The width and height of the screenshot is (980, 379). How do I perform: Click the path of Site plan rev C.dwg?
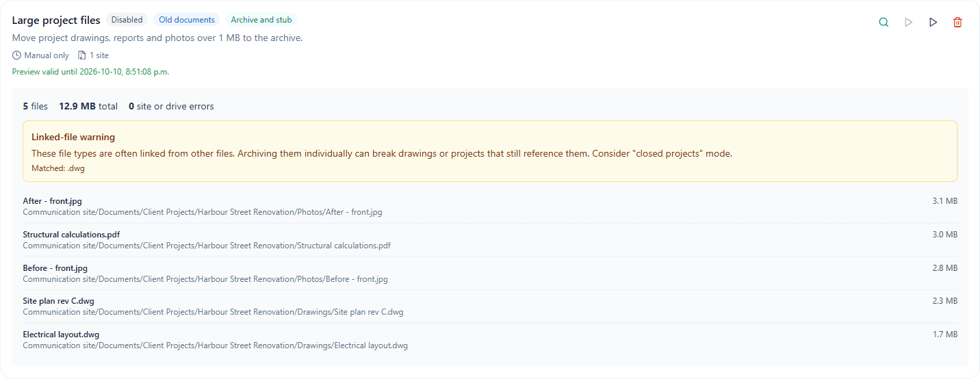[214, 312]
